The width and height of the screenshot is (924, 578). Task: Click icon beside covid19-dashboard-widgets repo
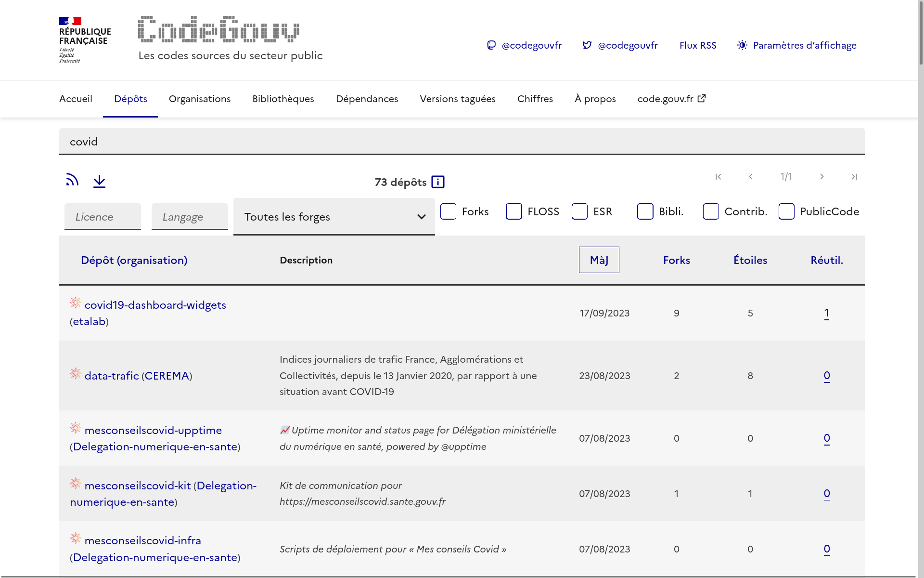(76, 302)
